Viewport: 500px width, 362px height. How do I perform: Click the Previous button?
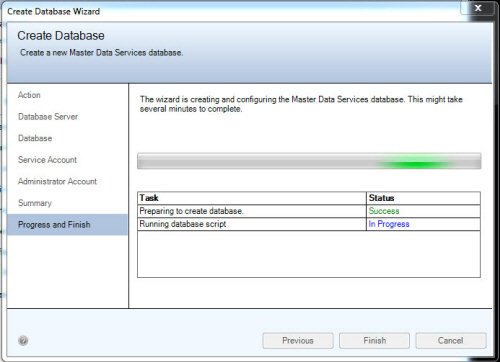click(298, 341)
